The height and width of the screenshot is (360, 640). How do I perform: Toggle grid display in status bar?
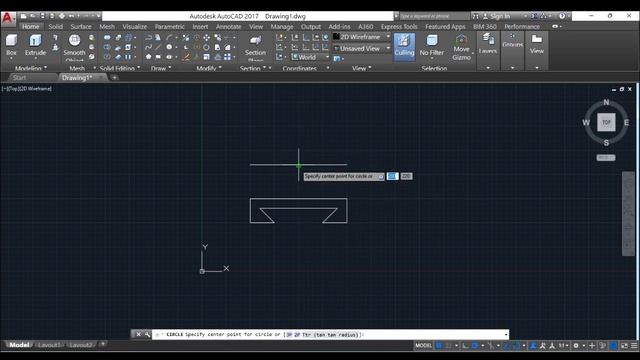[439, 345]
